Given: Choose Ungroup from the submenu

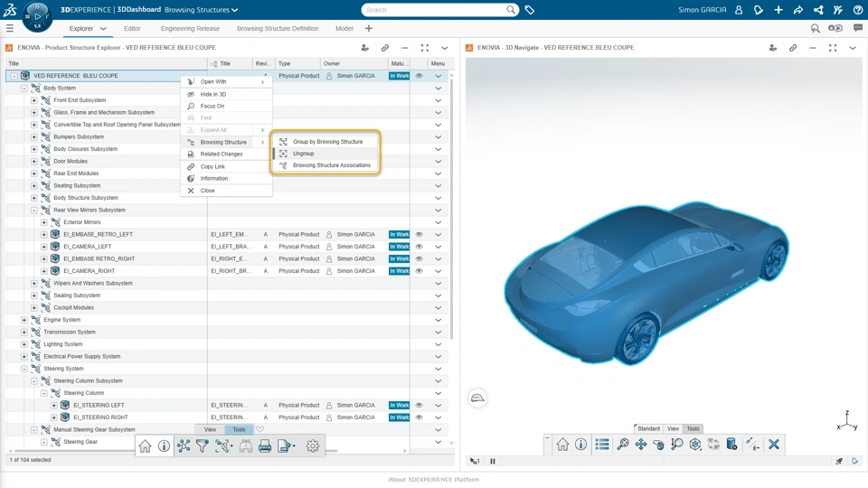Looking at the screenshot, I should pos(325,154).
